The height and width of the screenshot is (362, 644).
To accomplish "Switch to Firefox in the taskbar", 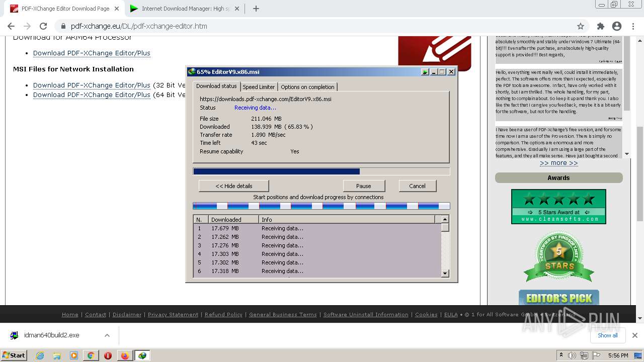I will coord(125,355).
